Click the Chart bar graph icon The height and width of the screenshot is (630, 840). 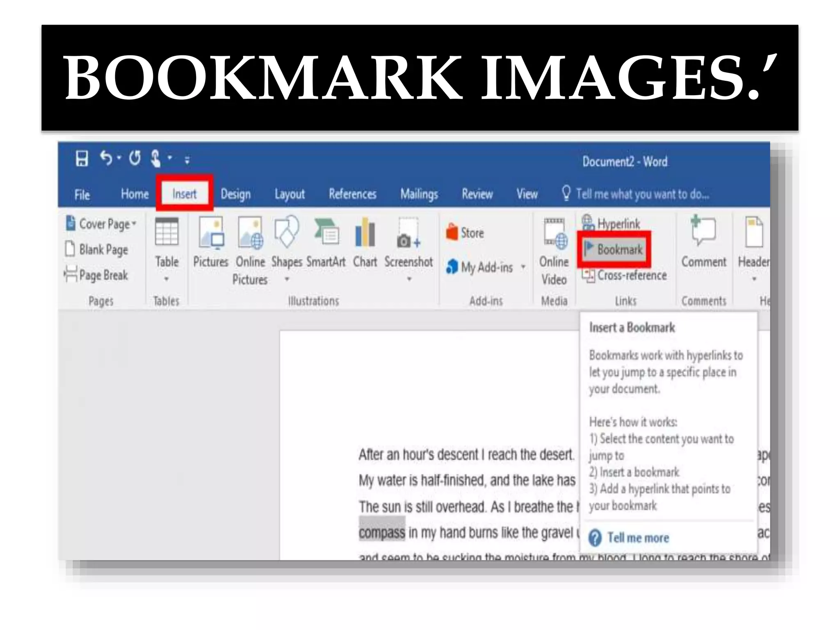click(365, 232)
